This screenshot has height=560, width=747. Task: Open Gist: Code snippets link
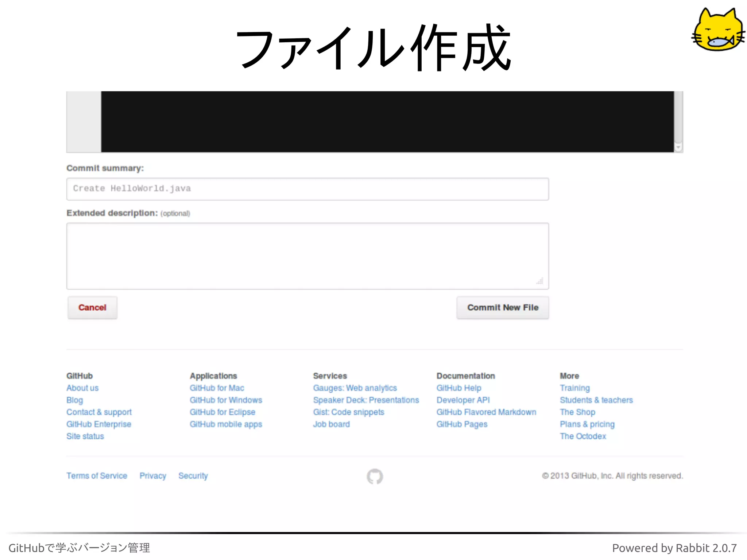coord(348,412)
